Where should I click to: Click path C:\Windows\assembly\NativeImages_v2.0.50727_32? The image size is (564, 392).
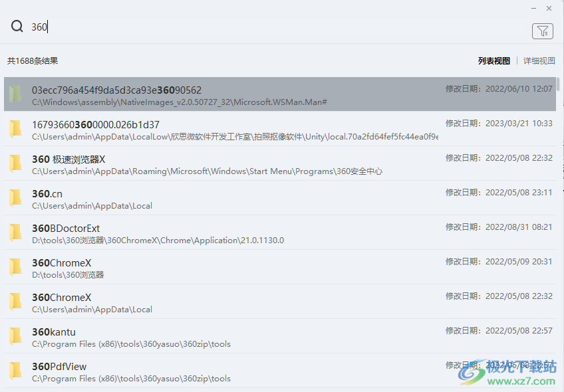tap(180, 102)
